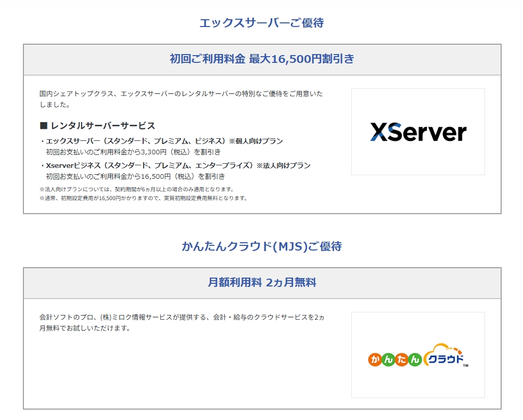Click the TM mark beside かんたんクラウド logo
This screenshot has height=420, width=523.
click(466, 365)
